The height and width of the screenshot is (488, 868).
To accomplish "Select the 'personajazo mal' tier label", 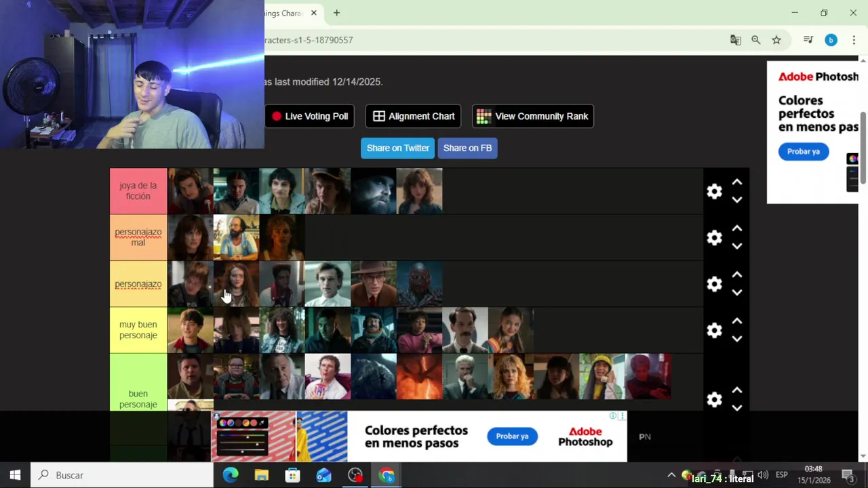I will (x=138, y=237).
